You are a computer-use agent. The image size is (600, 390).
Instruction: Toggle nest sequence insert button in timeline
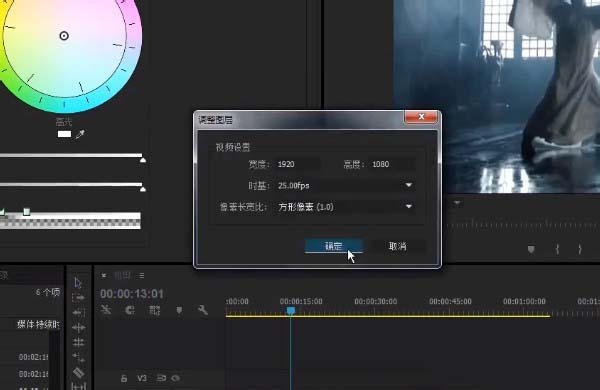point(106,310)
